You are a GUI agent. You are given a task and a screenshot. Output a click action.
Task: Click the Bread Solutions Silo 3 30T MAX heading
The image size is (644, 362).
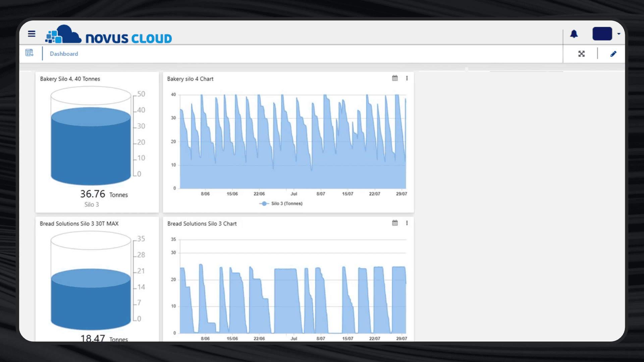(x=79, y=224)
